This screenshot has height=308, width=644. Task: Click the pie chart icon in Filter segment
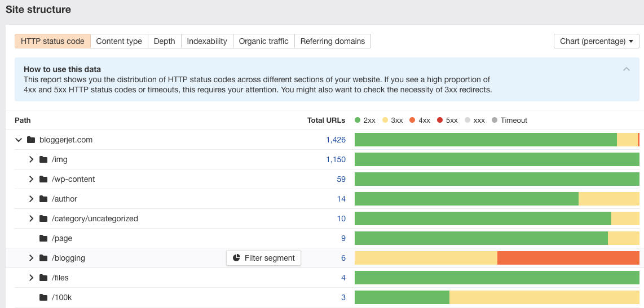click(236, 258)
